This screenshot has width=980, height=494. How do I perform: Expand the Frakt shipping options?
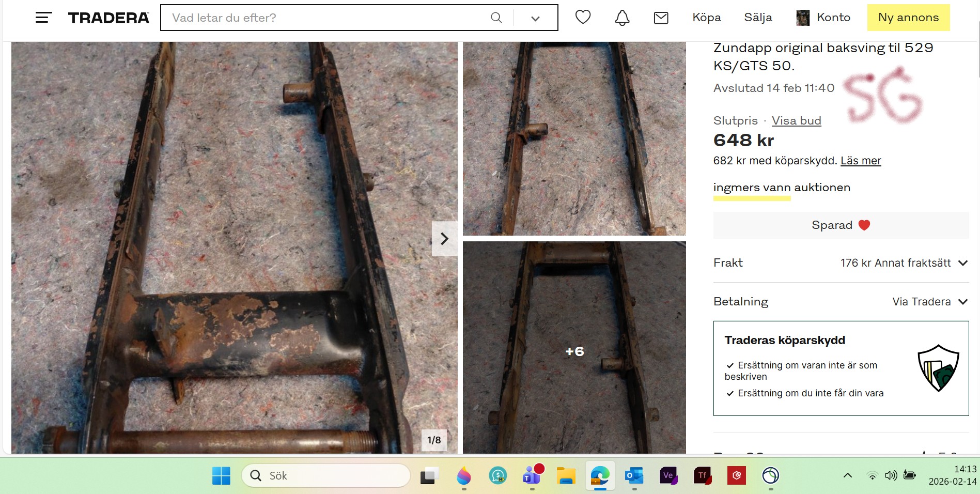click(x=962, y=263)
